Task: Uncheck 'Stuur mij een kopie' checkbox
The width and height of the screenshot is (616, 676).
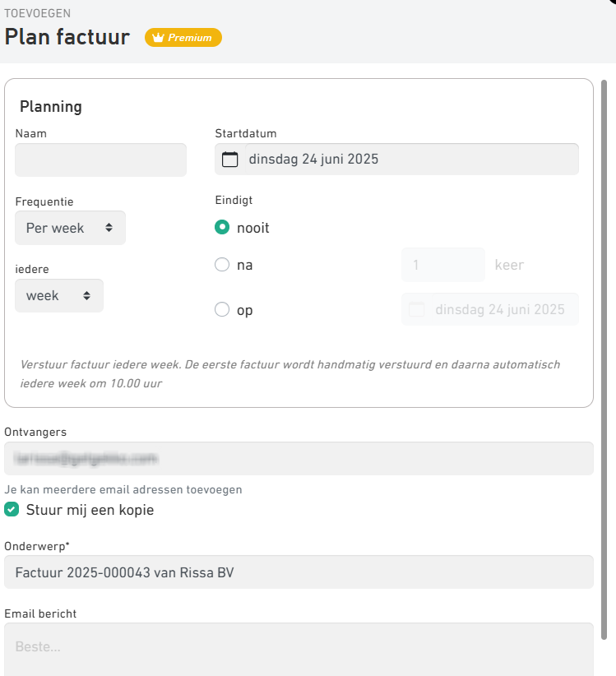Action: point(12,510)
